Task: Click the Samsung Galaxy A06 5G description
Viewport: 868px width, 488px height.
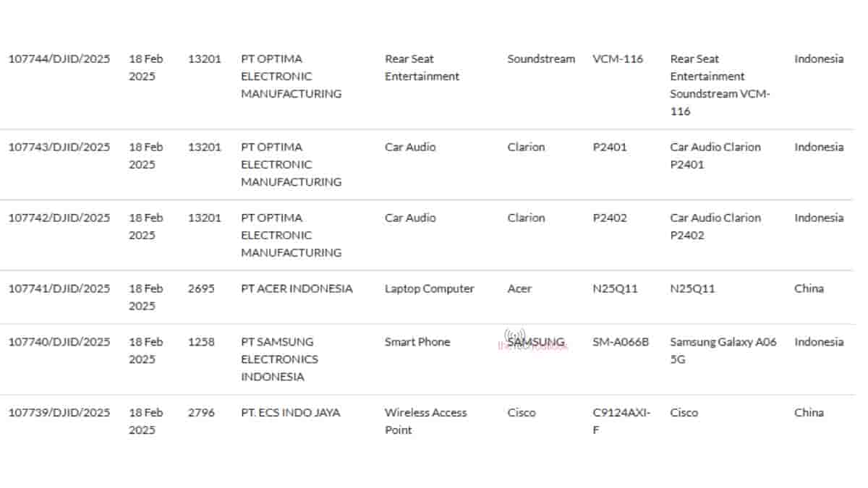Action: 723,351
